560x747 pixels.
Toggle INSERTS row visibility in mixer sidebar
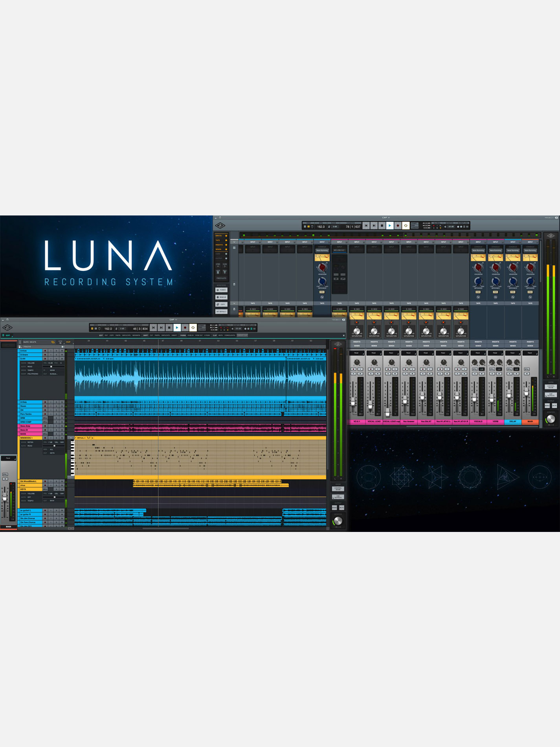(x=221, y=245)
